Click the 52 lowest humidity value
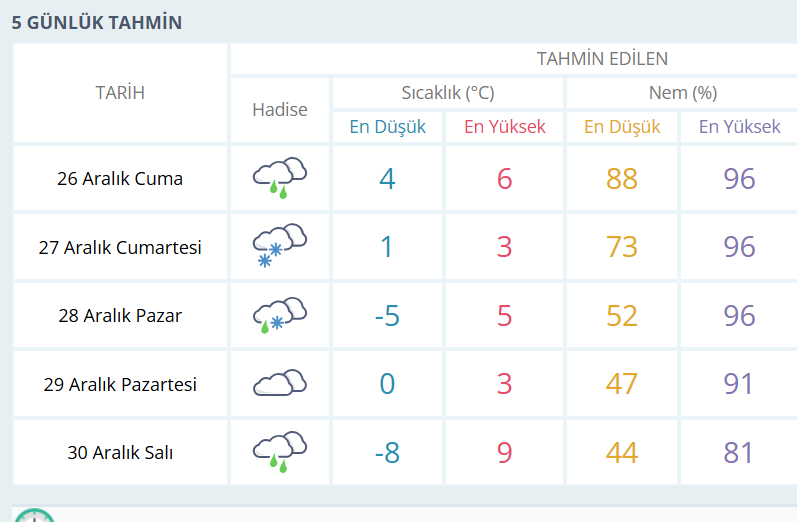Image resolution: width=797 pixels, height=522 pixels. [622, 316]
